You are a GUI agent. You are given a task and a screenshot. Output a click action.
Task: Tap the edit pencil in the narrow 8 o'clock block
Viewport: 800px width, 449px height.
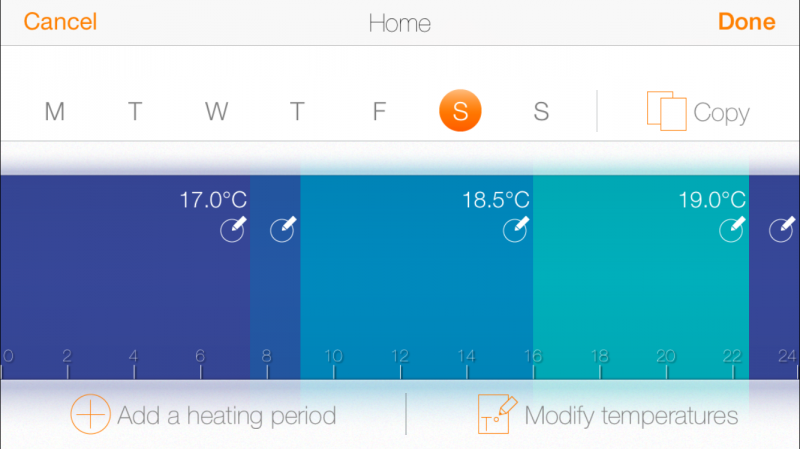[x=283, y=229]
